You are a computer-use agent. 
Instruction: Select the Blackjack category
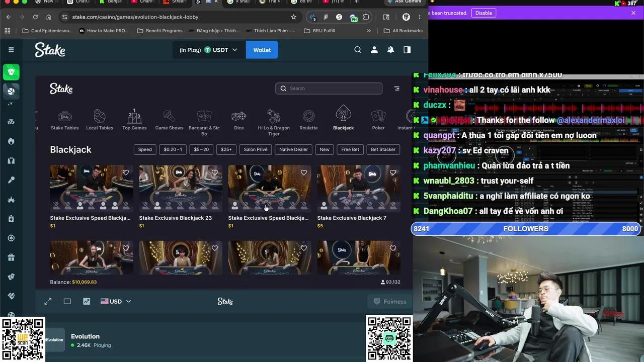tap(343, 119)
